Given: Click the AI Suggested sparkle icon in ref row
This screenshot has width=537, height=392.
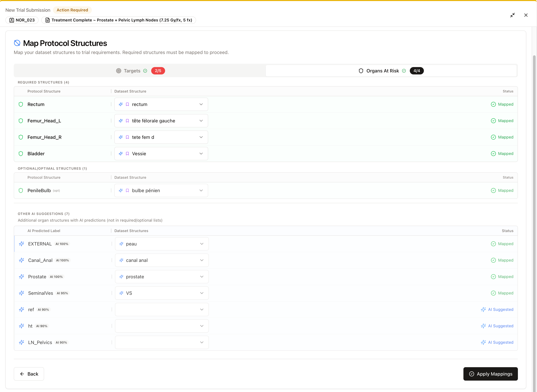Looking at the screenshot, I should tap(483, 309).
